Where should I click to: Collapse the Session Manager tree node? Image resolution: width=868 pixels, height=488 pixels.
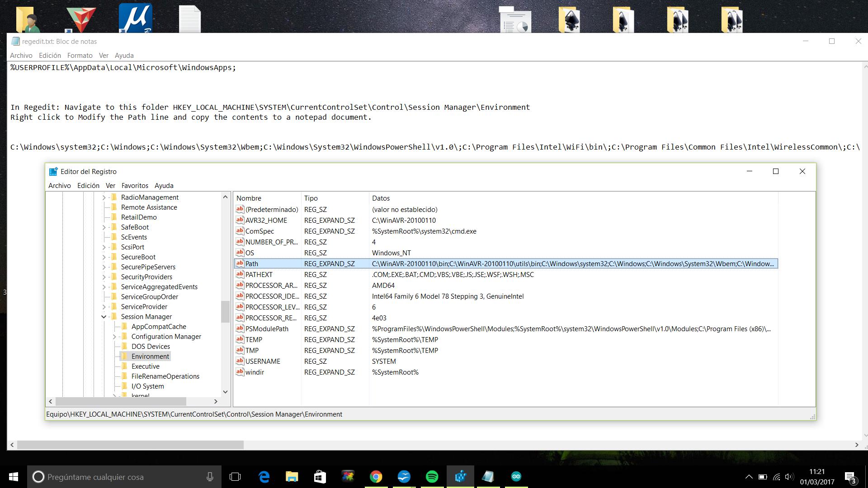tap(104, 317)
